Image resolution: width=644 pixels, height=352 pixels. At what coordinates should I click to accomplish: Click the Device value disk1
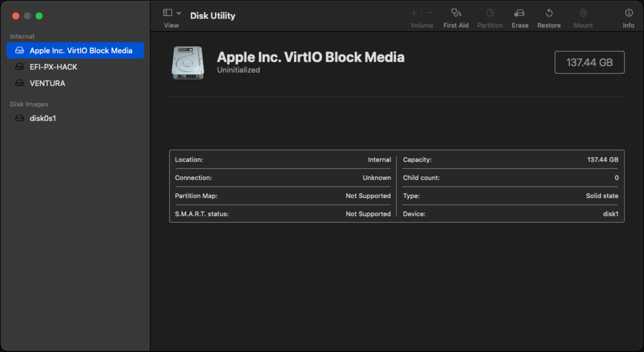[611, 214]
